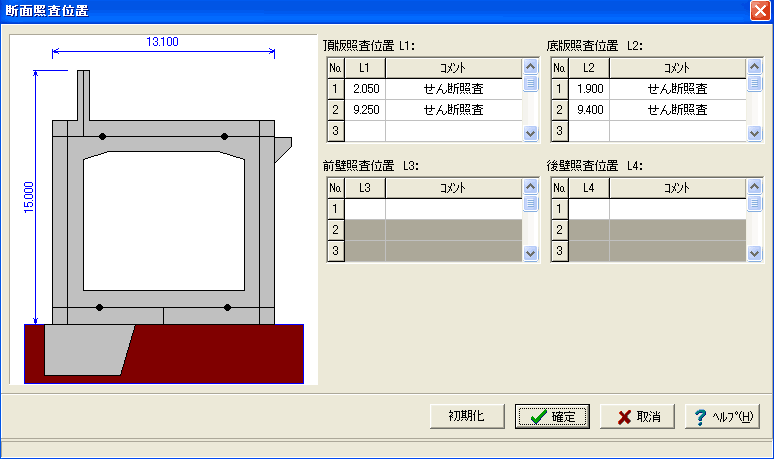This screenshot has height=459, width=774.
Task: Click the 頂版照査位置 L1: label
Action: [369, 46]
